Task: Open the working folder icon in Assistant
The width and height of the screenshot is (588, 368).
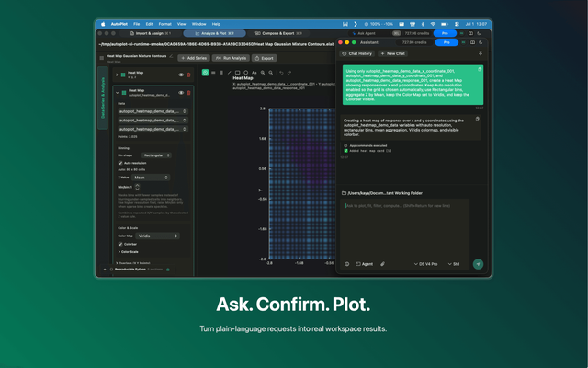Action: [x=344, y=193]
